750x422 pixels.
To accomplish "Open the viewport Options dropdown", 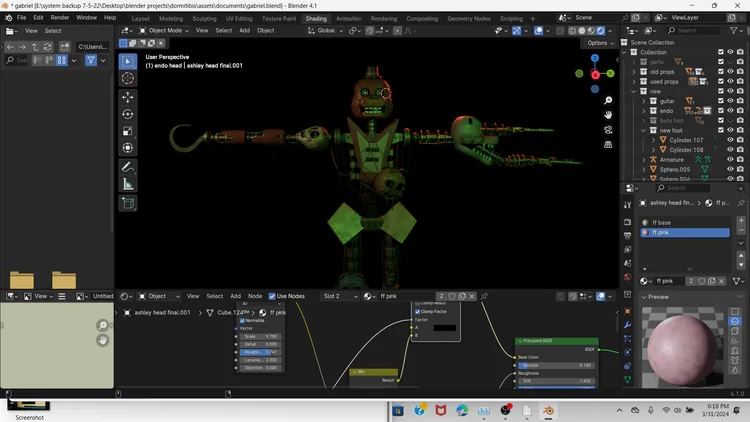I will point(600,43).
